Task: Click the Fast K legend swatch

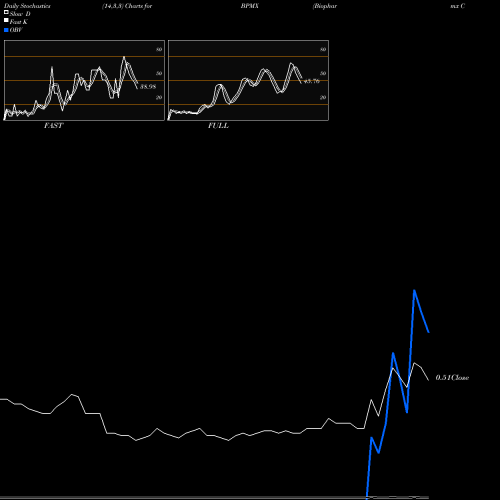Action: click(x=6, y=21)
